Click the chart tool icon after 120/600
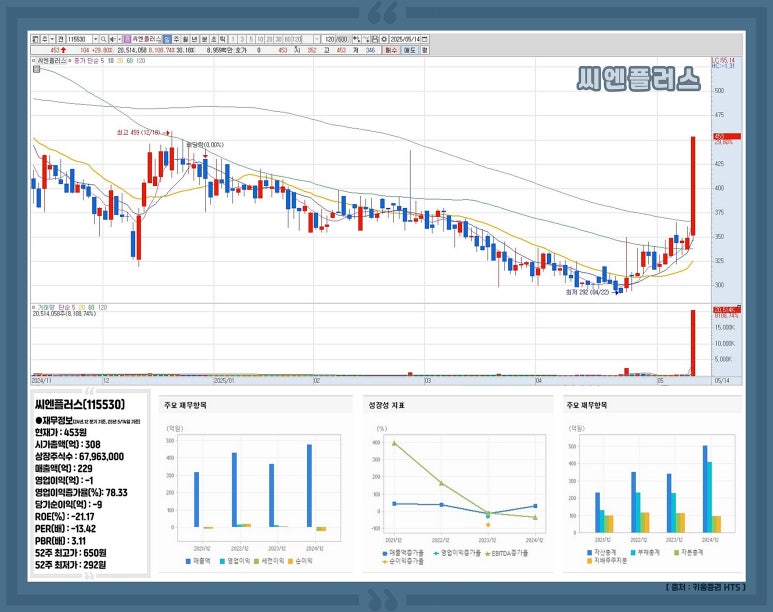Image resolution: width=773 pixels, height=612 pixels. (x=356, y=39)
